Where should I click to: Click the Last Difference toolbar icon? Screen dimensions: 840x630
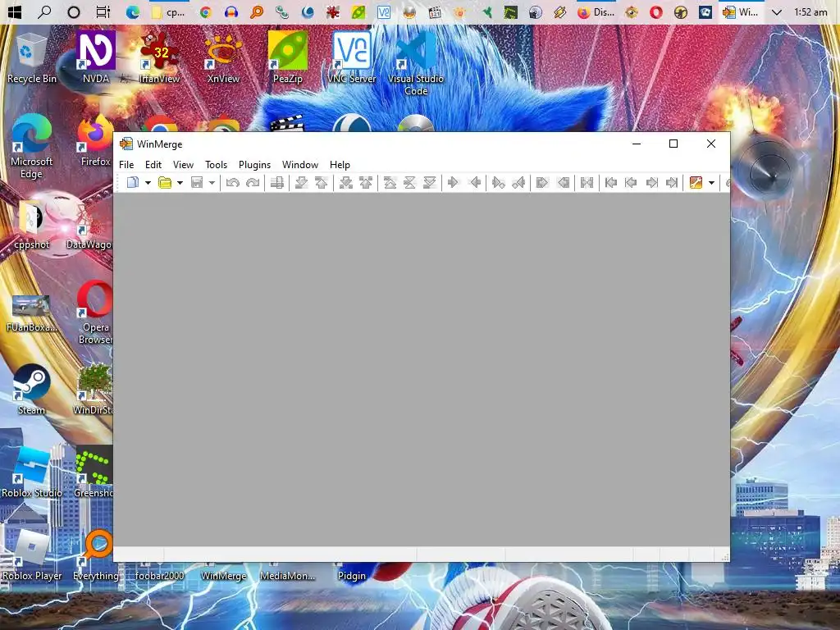(430, 183)
